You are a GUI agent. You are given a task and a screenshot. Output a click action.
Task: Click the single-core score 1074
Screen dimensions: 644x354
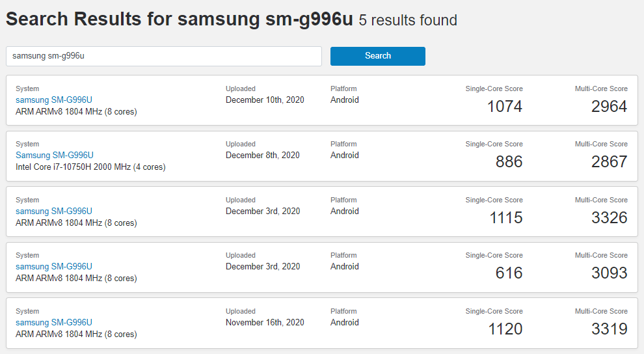[505, 106]
